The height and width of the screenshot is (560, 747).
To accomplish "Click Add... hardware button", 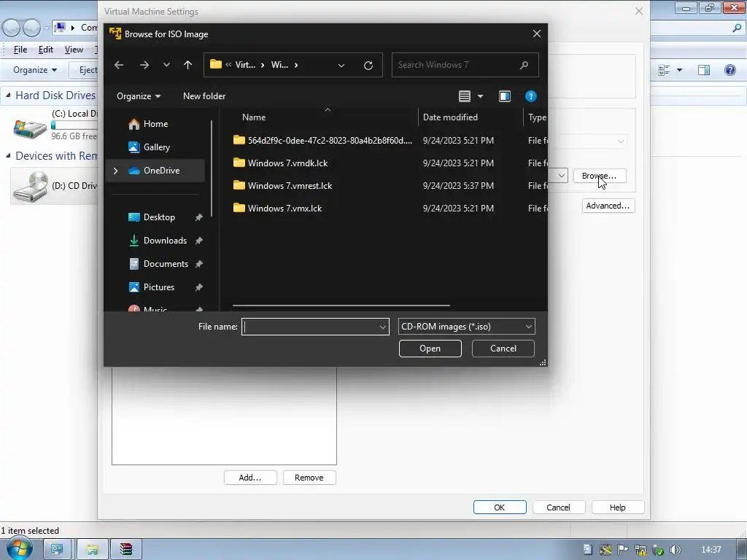I will [x=250, y=478].
